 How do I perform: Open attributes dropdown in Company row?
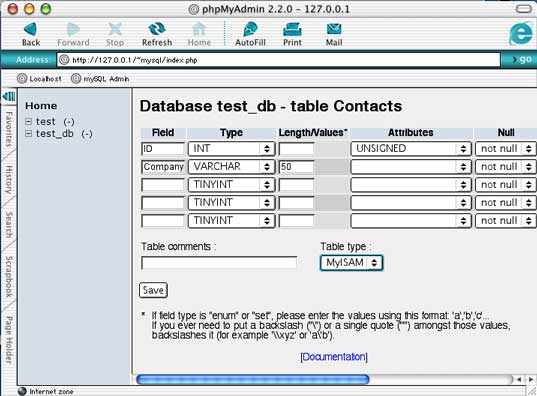pyautogui.click(x=411, y=167)
